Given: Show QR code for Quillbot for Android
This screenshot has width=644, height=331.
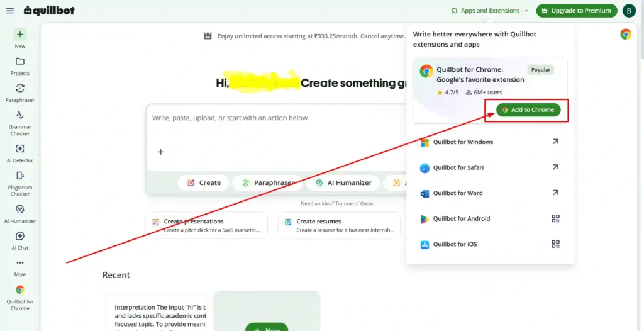Looking at the screenshot, I should click(x=556, y=218).
